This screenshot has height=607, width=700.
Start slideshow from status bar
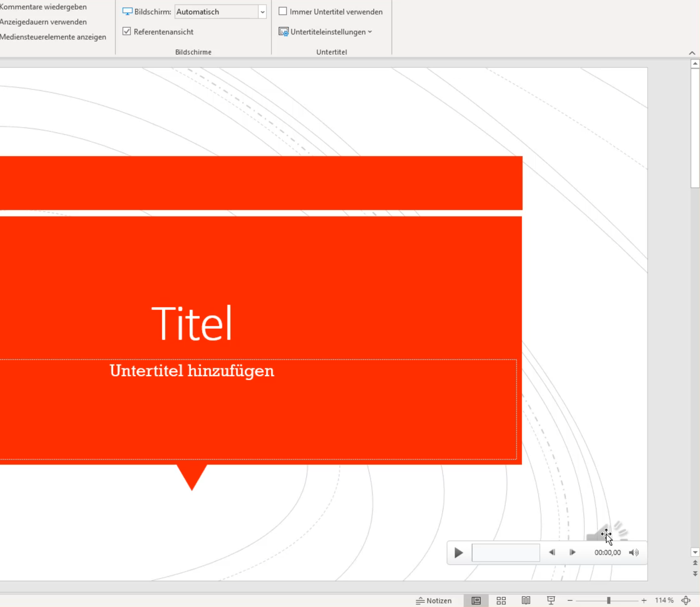click(551, 600)
